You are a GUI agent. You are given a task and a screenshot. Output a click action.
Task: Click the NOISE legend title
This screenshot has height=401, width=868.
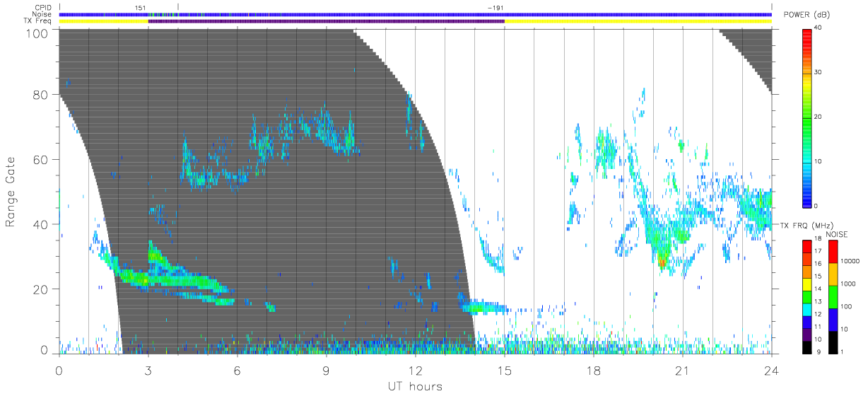click(x=837, y=234)
